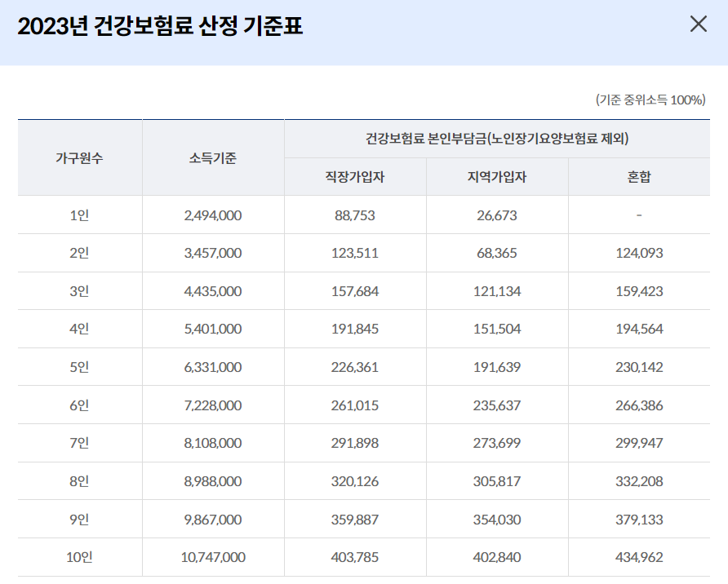Image resolution: width=728 pixels, height=584 pixels.
Task: Click the 191,639 cell
Action: point(497,367)
